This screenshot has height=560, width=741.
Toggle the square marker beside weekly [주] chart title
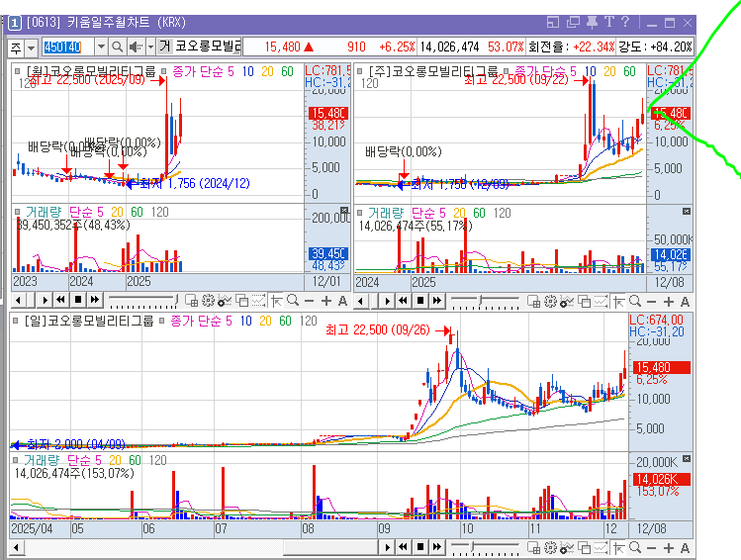coord(360,71)
